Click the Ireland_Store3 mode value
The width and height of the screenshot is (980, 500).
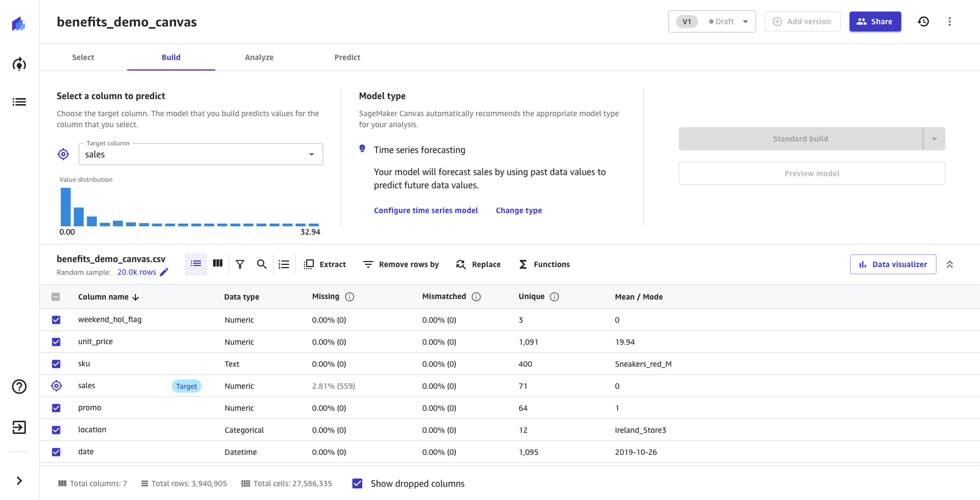(x=640, y=430)
